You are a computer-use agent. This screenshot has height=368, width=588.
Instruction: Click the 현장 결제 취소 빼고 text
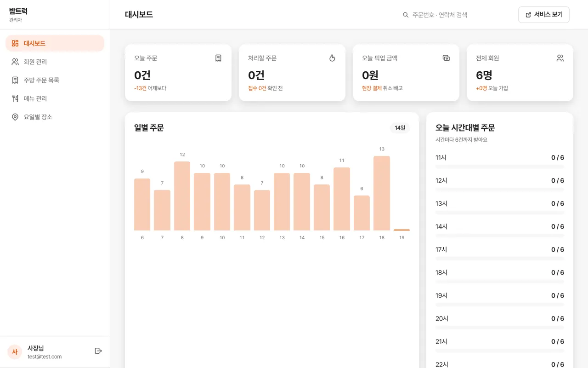point(382,88)
